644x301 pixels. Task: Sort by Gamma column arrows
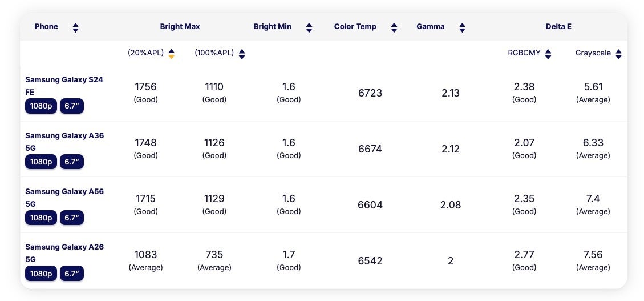click(x=462, y=27)
